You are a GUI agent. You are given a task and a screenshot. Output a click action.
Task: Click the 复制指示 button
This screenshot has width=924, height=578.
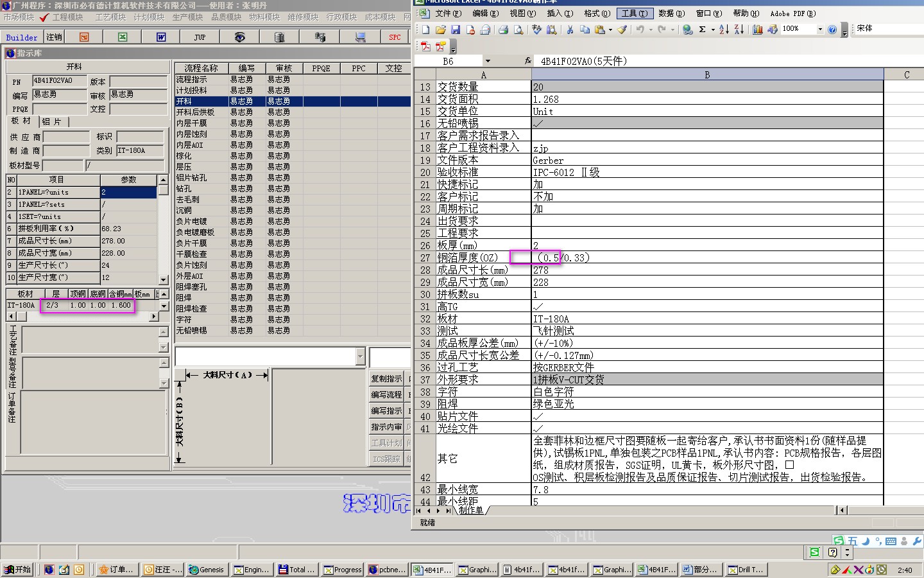pyautogui.click(x=387, y=379)
